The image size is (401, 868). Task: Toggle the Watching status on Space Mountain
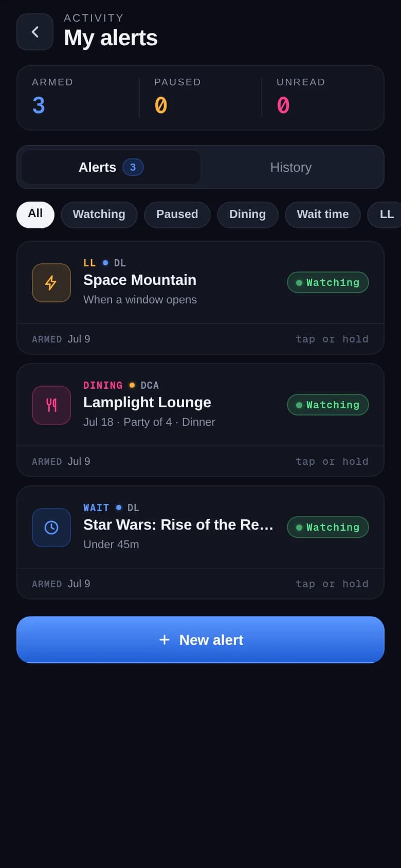point(328,282)
